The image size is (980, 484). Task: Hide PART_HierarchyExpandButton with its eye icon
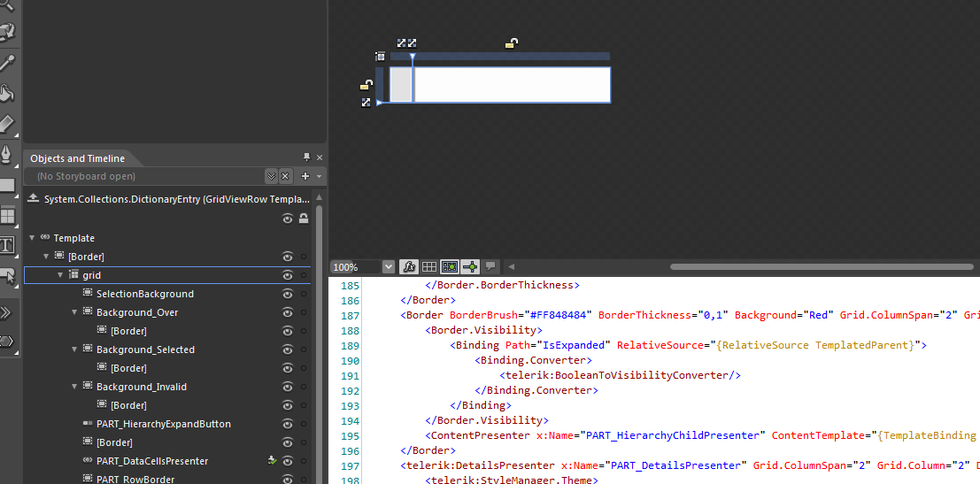coord(288,424)
